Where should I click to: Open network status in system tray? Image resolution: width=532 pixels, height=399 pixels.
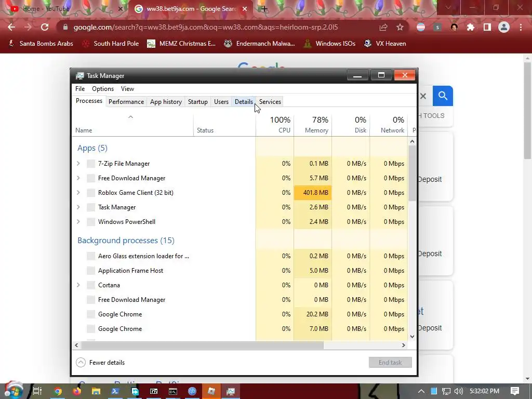pos(446,391)
